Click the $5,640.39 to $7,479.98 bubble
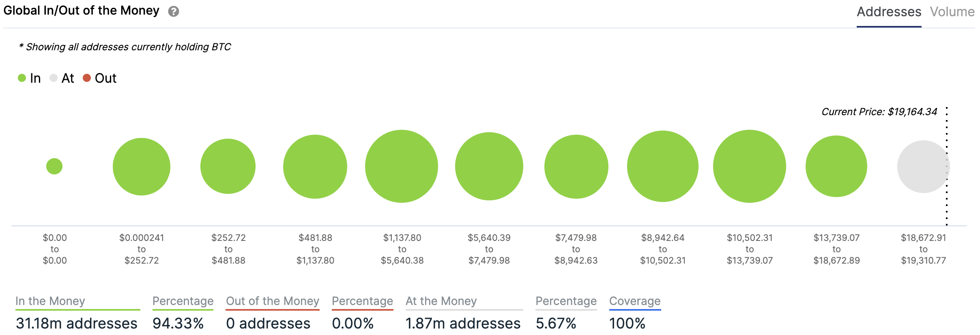Screen dimensions: 980x335 click(x=489, y=166)
